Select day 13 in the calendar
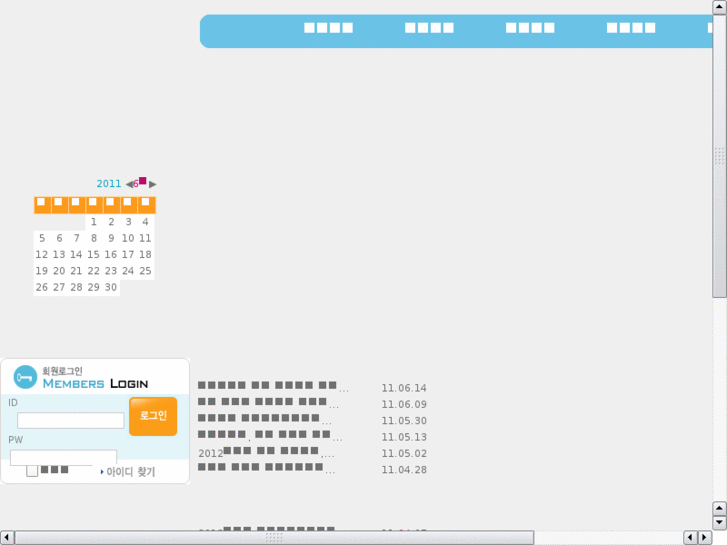The width and height of the screenshot is (727, 545). click(59, 255)
